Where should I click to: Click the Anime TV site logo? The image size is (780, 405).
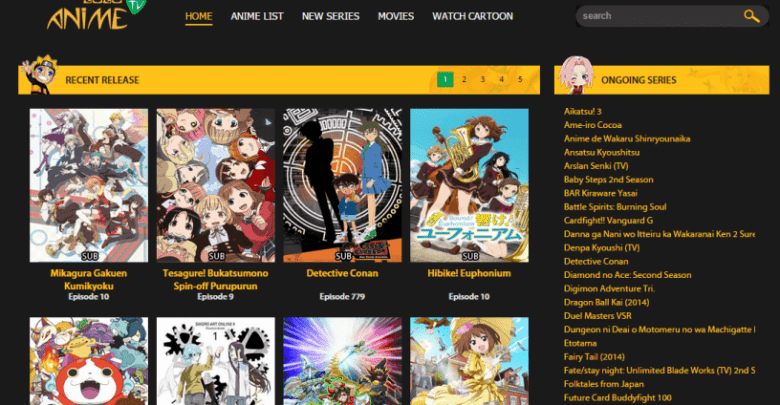96,15
